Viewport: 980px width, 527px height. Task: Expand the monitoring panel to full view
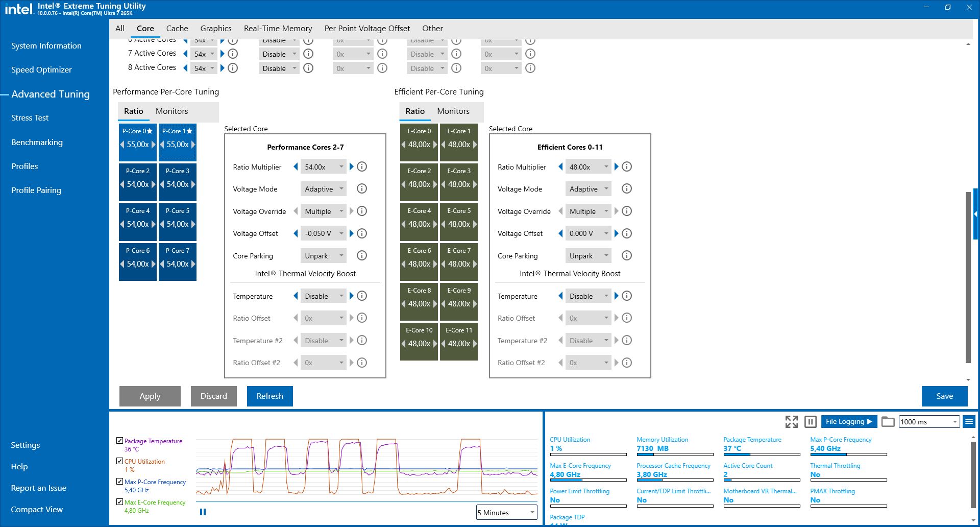click(x=791, y=422)
